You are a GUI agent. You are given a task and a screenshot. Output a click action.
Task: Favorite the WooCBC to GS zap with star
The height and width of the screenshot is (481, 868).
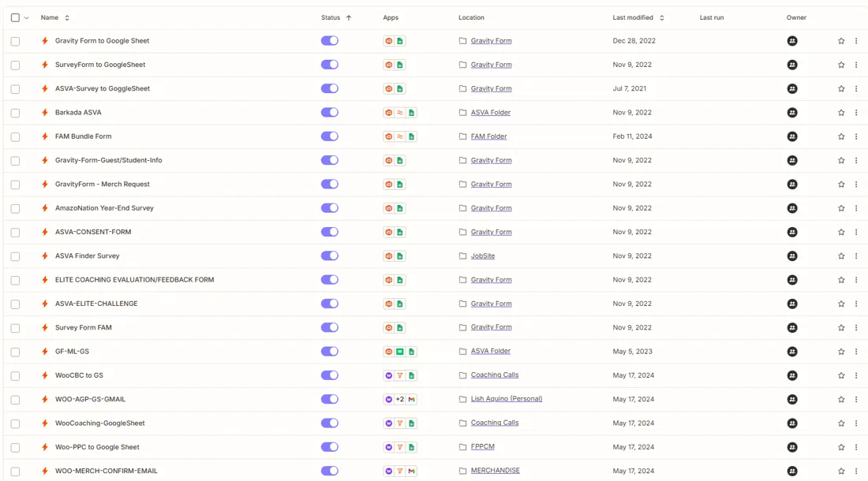[x=841, y=375]
